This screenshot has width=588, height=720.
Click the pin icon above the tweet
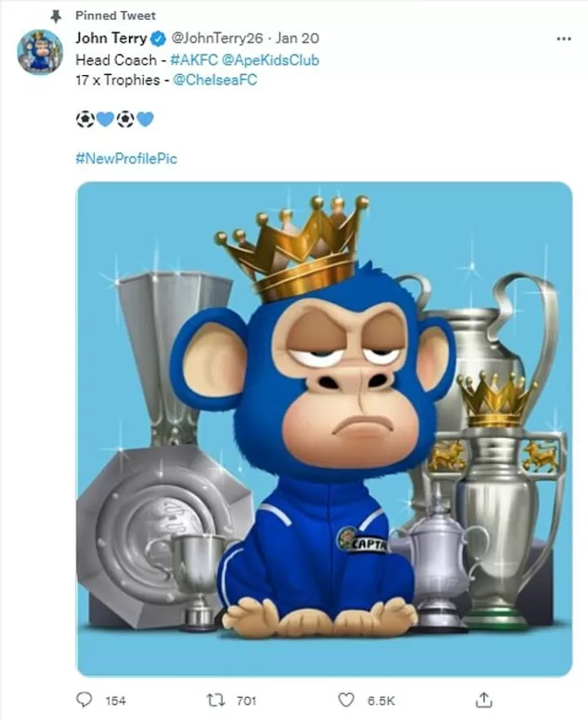click(x=56, y=16)
